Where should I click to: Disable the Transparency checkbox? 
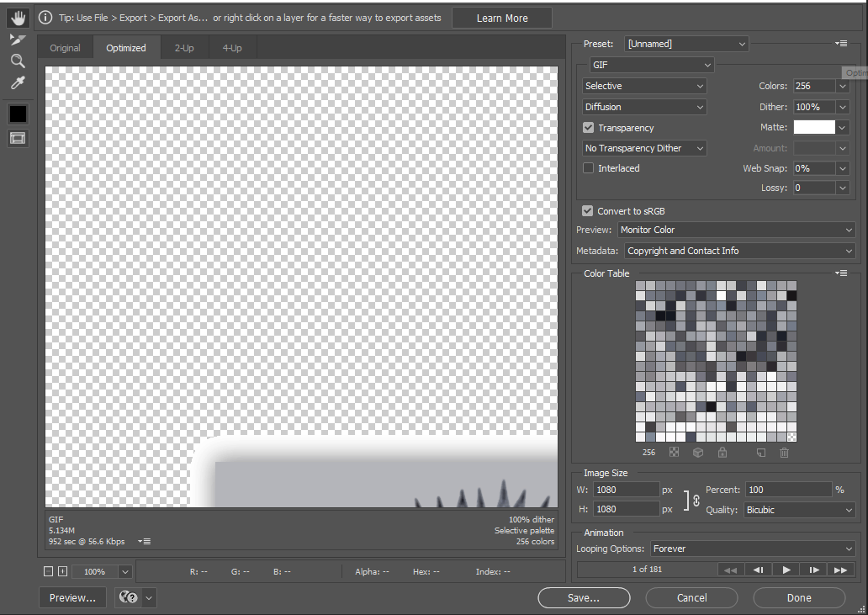pyautogui.click(x=587, y=127)
